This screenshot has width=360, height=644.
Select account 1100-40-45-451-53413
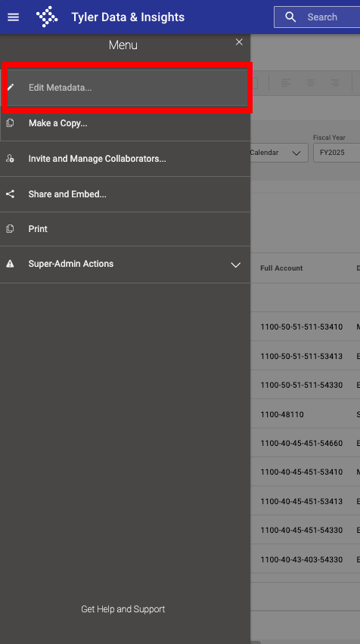click(301, 501)
